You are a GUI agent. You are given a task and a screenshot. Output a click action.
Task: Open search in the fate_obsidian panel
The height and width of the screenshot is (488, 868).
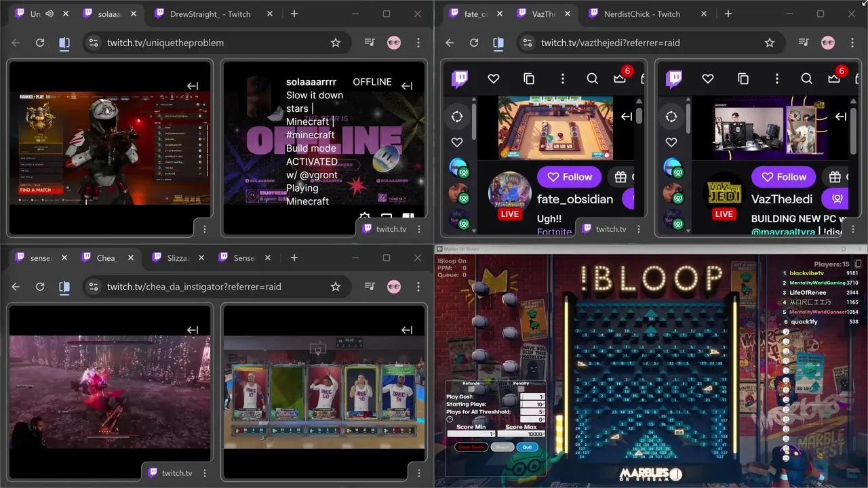592,79
